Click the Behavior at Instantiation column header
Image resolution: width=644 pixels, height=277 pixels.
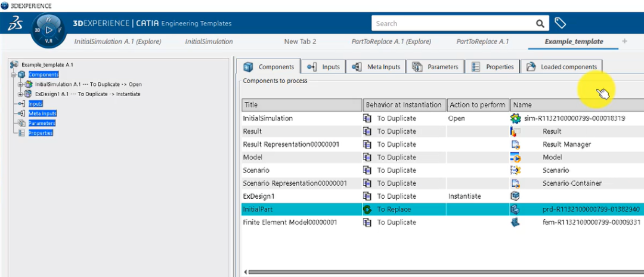(x=404, y=105)
